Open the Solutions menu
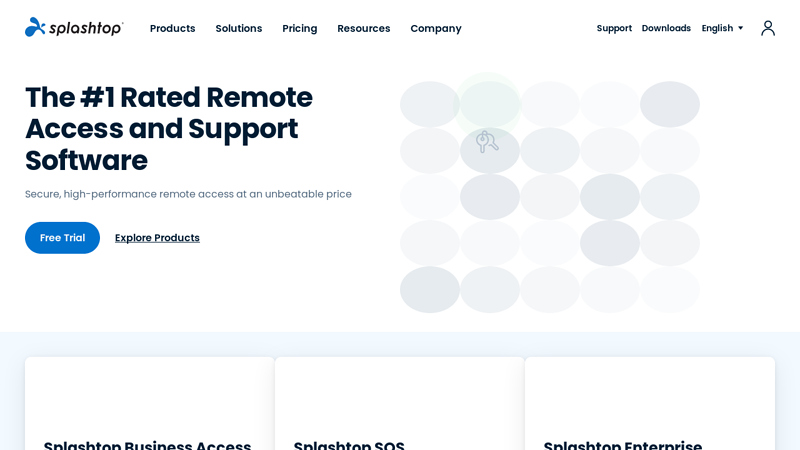This screenshot has height=450, width=800. point(239,29)
